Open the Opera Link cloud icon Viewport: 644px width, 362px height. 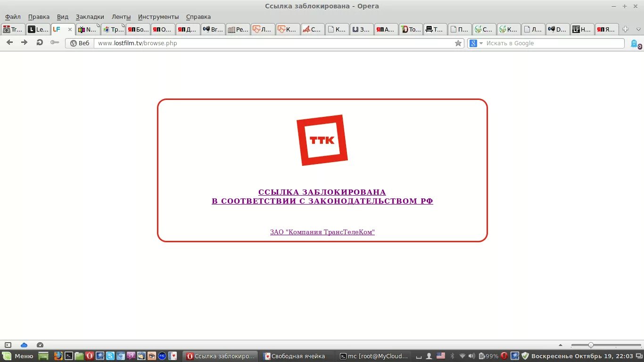pyautogui.click(x=24, y=345)
